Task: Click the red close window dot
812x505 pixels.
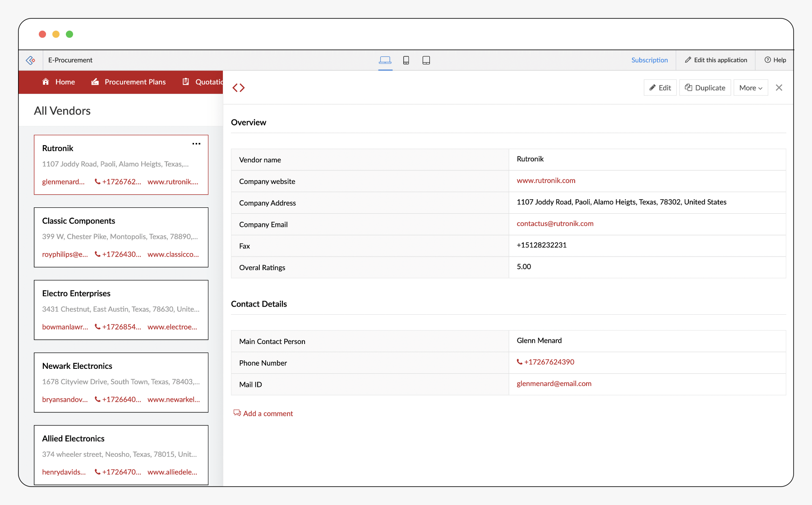Action: point(42,34)
